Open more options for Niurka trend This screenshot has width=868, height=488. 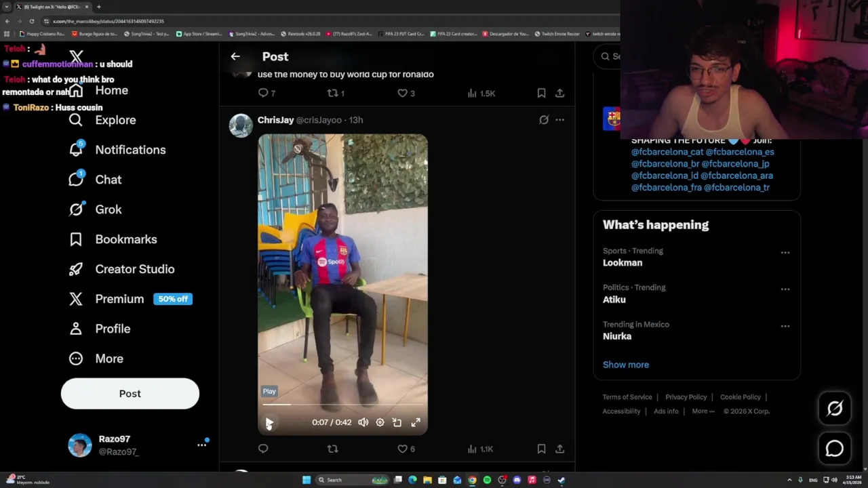[x=785, y=325]
